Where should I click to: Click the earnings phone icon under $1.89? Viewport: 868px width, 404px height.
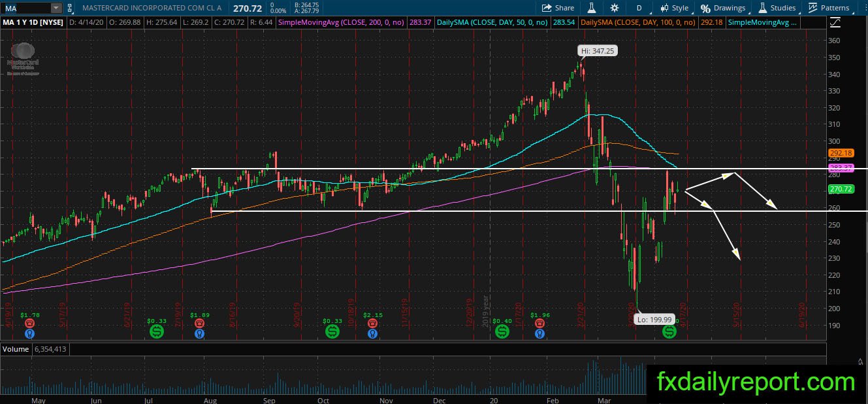coord(200,323)
